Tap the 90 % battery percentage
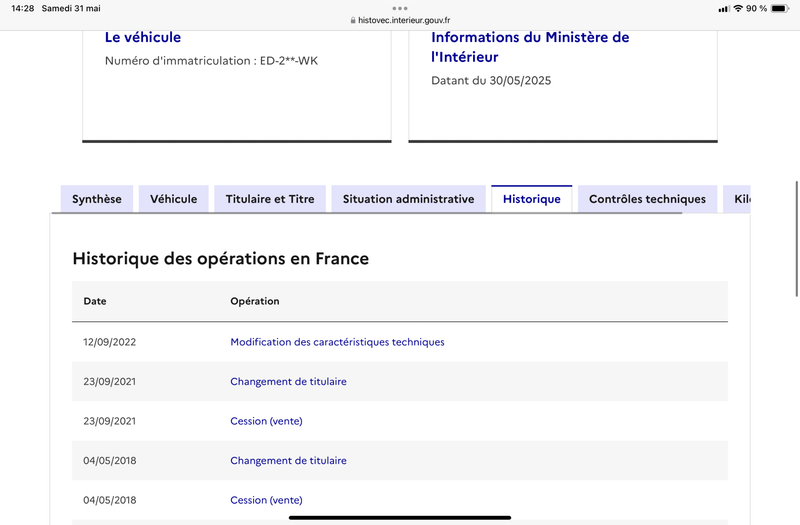 (x=756, y=8)
